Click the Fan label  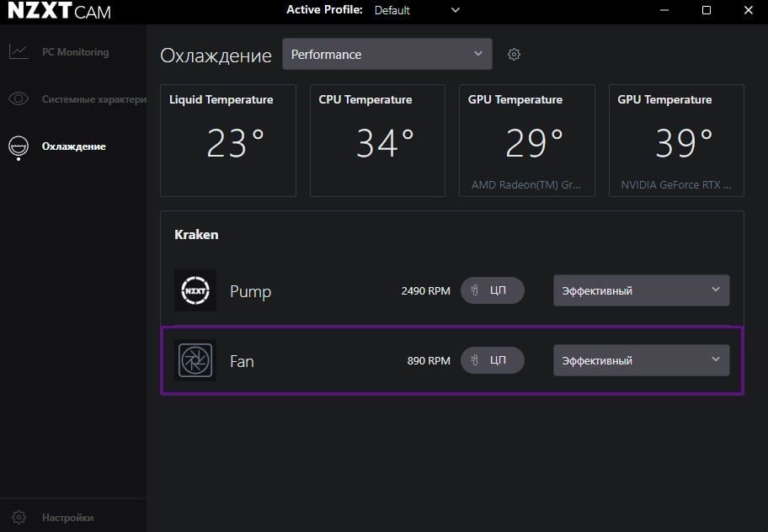242,361
